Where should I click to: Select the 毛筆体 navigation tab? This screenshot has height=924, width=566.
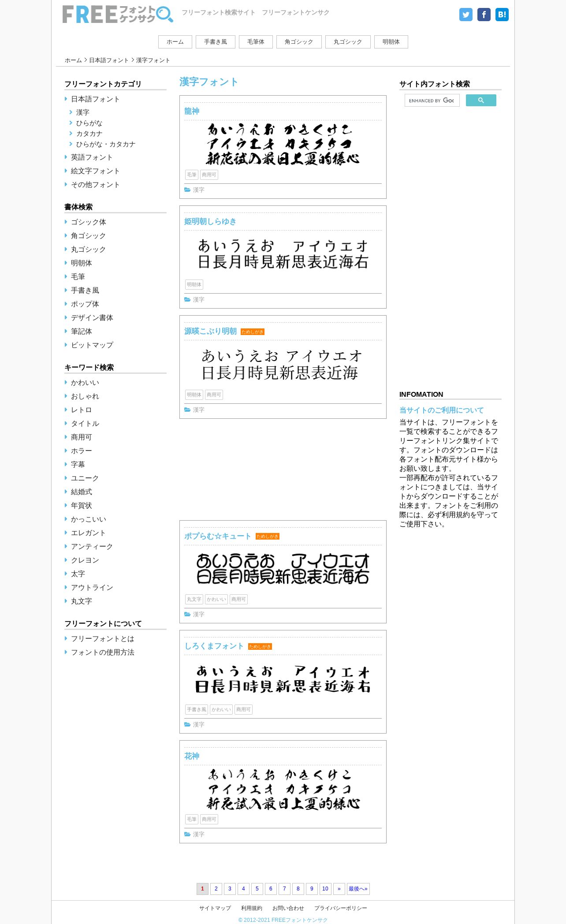(x=256, y=42)
